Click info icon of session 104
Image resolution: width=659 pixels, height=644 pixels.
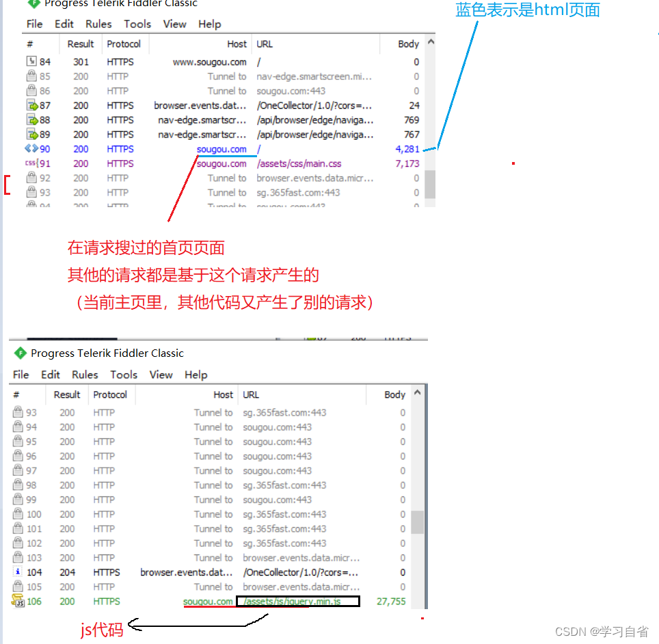coord(18,572)
